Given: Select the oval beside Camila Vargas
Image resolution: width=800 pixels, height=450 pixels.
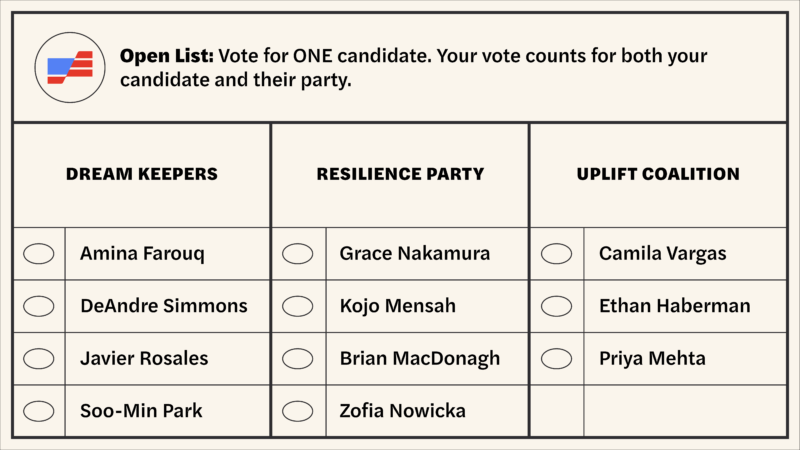Looking at the screenshot, I should tap(557, 254).
